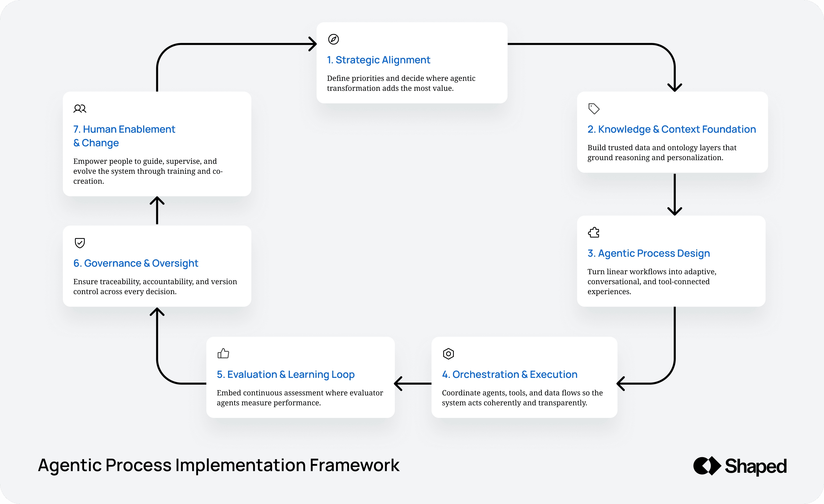Click the people icon above Human Enablement
Viewport: 824px width, 504px height.
(80, 109)
